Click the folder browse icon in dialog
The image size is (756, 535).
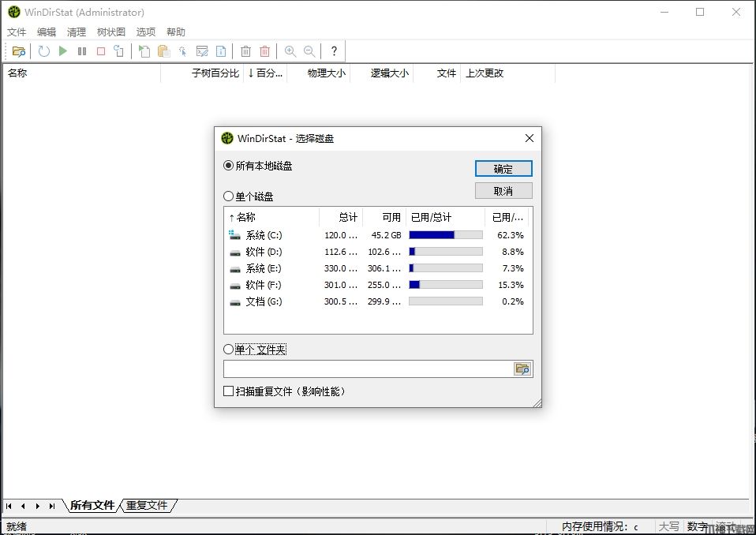click(522, 369)
